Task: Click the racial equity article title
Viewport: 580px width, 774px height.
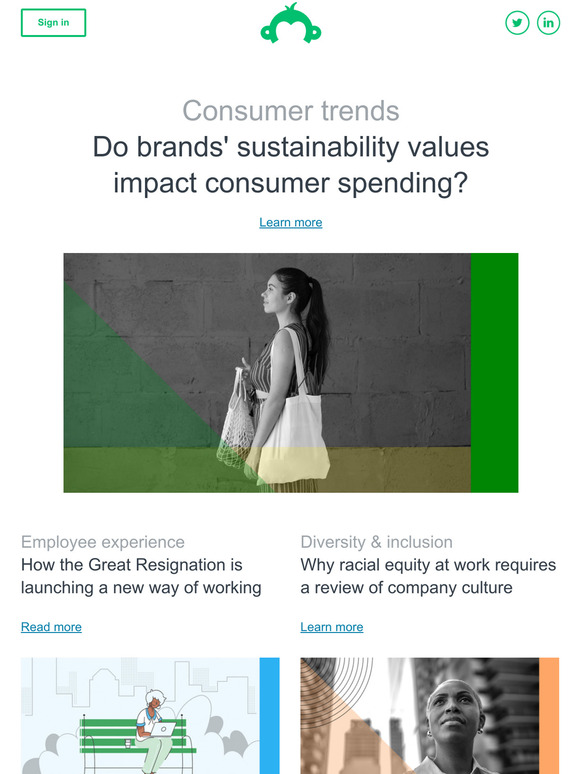Action: [x=428, y=576]
